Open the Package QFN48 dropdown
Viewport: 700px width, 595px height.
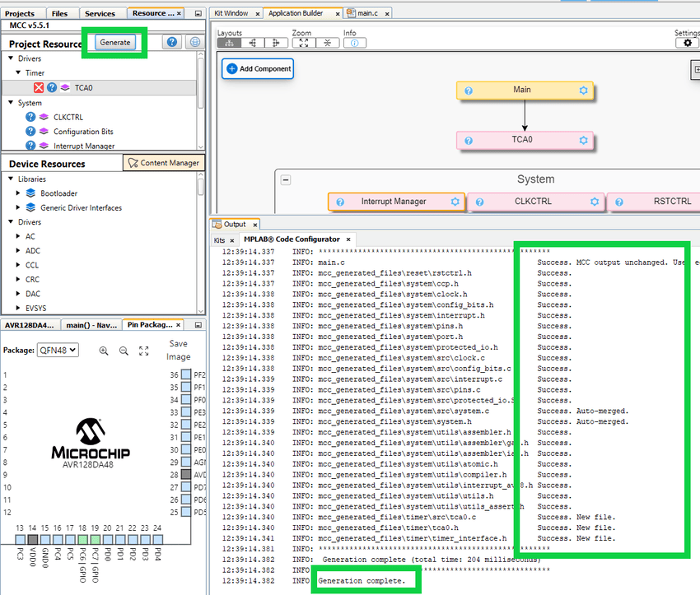point(58,350)
